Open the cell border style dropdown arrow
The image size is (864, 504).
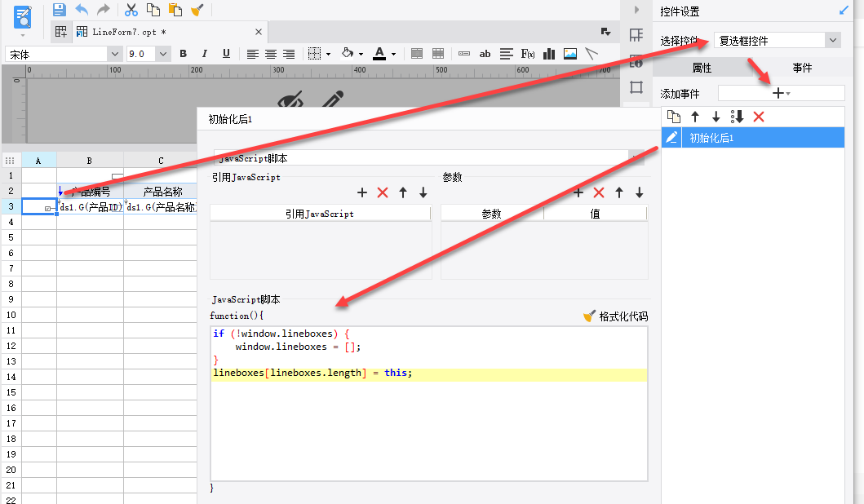click(x=329, y=54)
